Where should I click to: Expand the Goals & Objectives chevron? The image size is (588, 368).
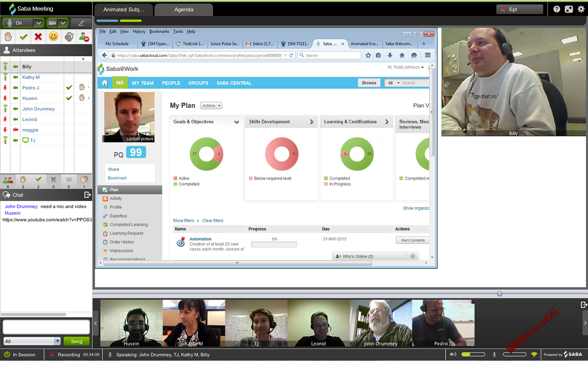[x=237, y=122]
